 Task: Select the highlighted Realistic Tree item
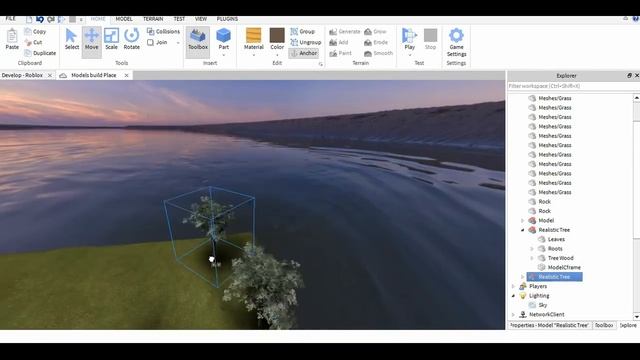pyautogui.click(x=554, y=277)
